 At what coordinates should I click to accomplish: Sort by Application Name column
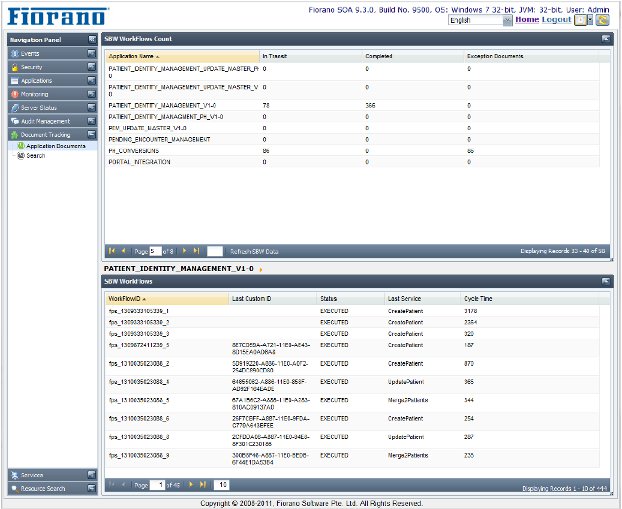click(x=182, y=56)
